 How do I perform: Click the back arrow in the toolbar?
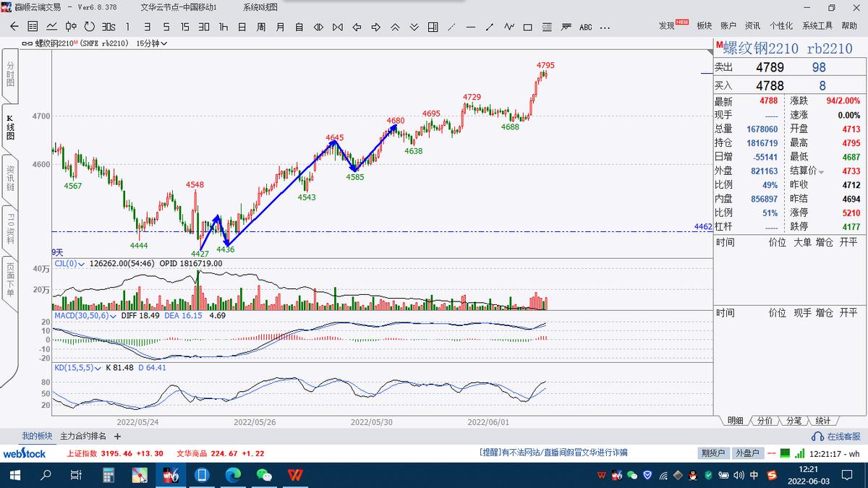[x=14, y=27]
